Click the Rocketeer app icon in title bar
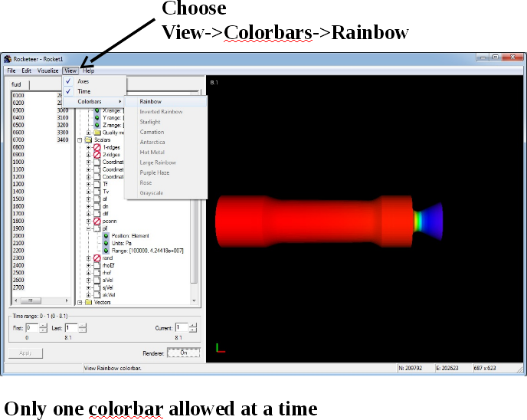Screen dimensions: 527x420 click(8, 59)
